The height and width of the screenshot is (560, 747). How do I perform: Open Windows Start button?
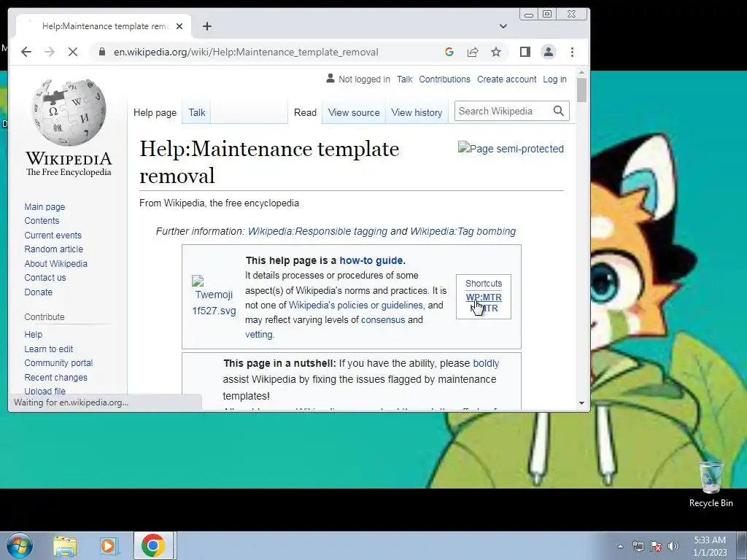click(18, 545)
